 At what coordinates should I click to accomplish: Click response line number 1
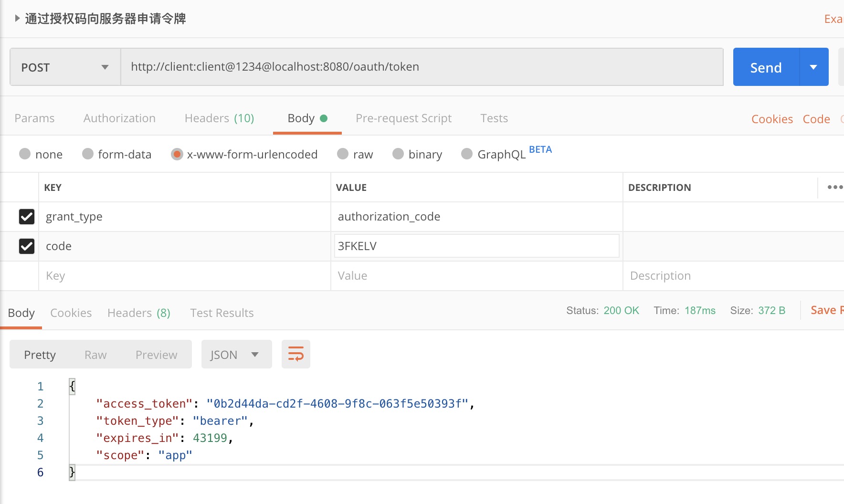[x=41, y=386]
